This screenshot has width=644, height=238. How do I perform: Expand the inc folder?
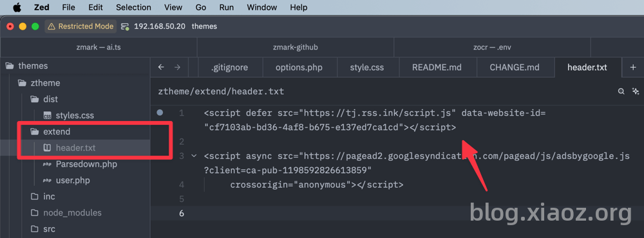[x=75, y=197]
